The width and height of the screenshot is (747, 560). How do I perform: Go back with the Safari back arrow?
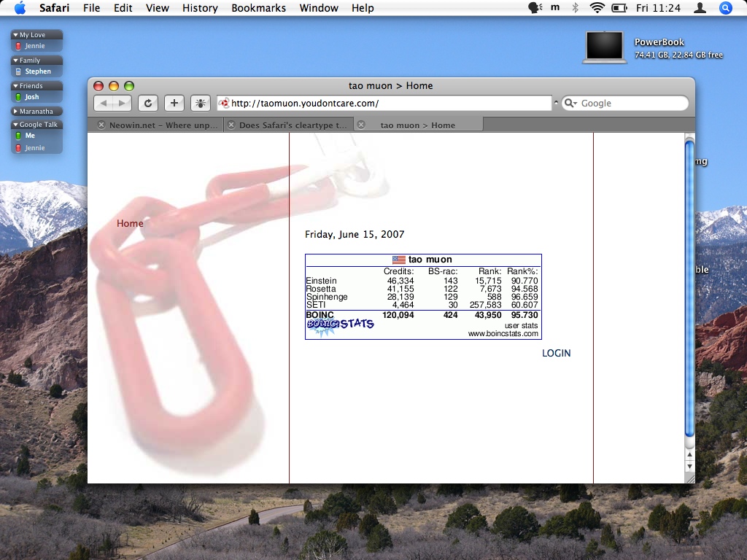coord(104,103)
